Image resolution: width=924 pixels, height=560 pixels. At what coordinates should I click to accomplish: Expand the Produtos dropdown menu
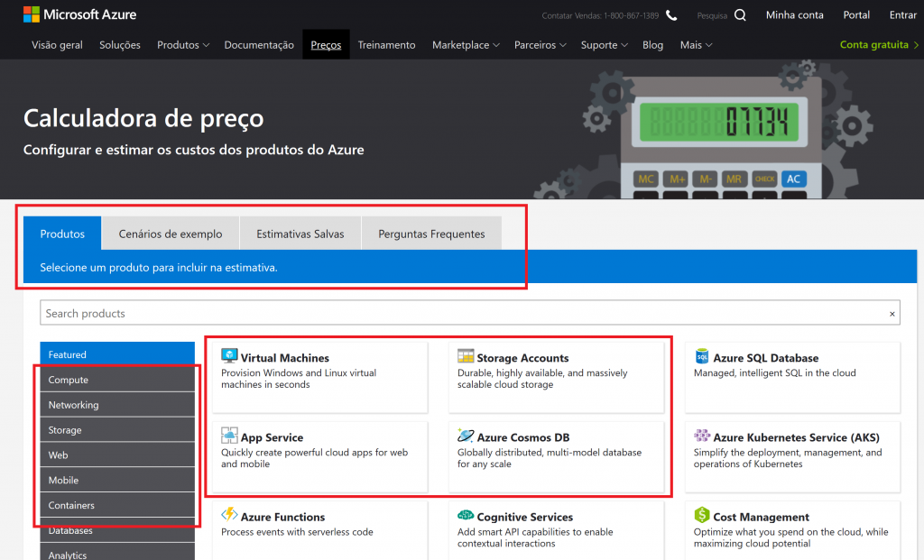tap(182, 45)
